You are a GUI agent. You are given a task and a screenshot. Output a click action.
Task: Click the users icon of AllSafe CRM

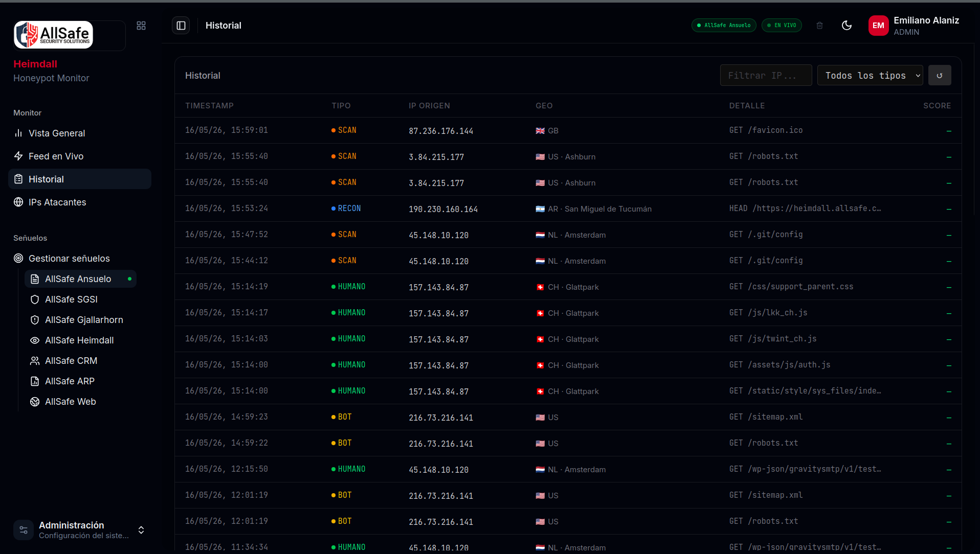[x=35, y=361]
